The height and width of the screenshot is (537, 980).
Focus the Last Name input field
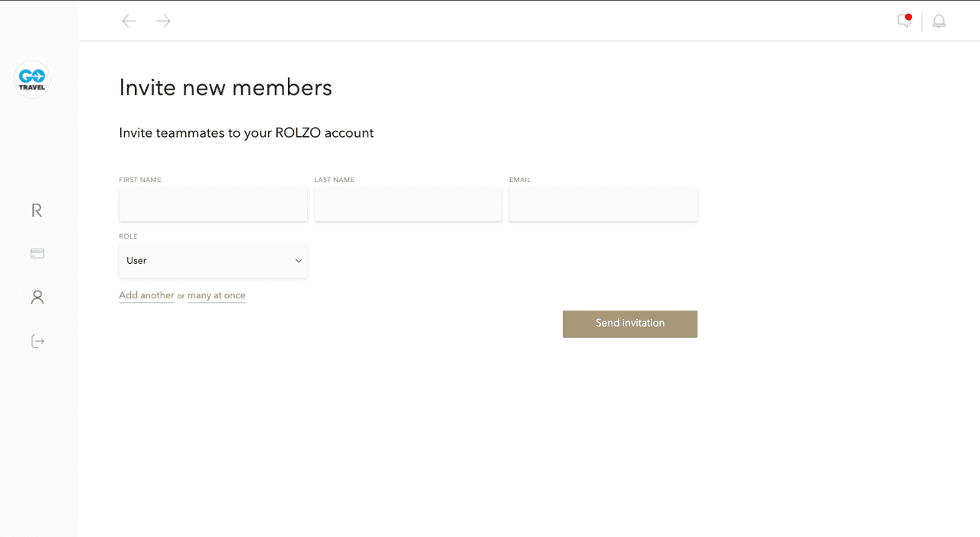[x=408, y=205]
